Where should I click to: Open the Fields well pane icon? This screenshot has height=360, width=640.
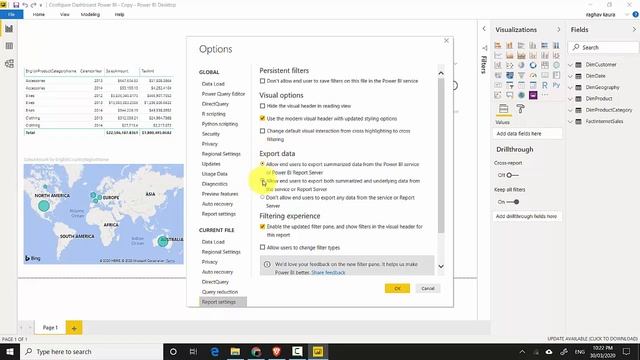503,109
